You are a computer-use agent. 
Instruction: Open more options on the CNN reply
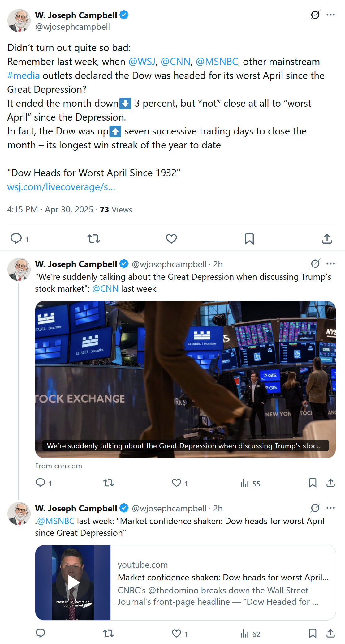(x=330, y=264)
